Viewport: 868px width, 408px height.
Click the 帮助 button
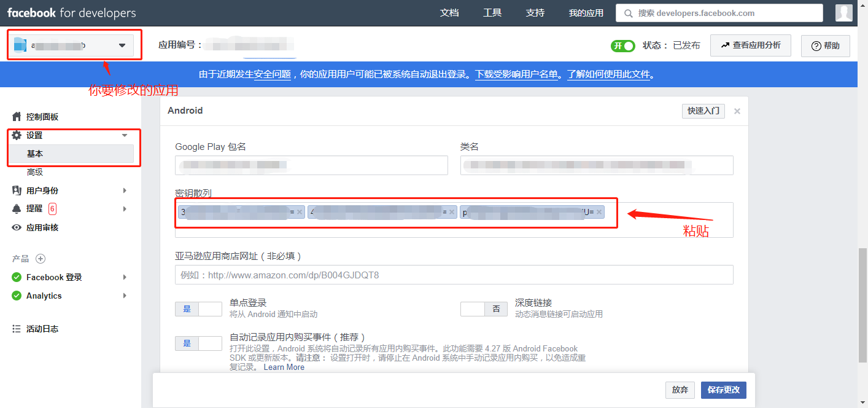tap(825, 46)
